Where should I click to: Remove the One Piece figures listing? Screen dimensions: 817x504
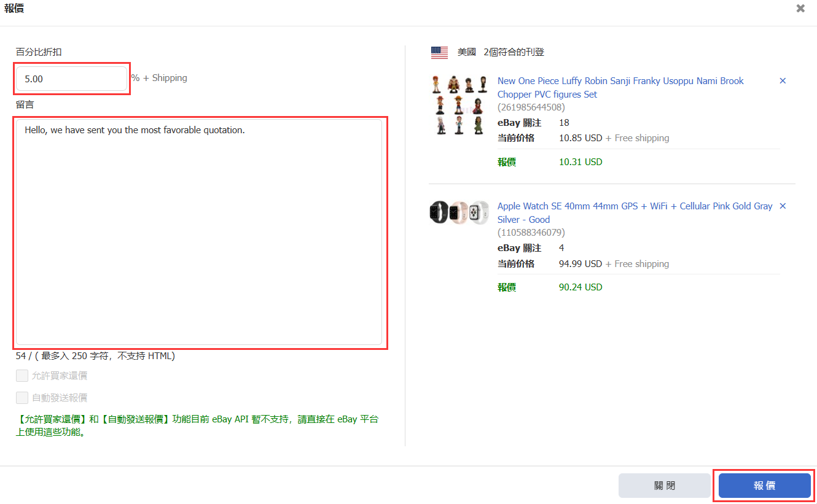click(x=783, y=81)
